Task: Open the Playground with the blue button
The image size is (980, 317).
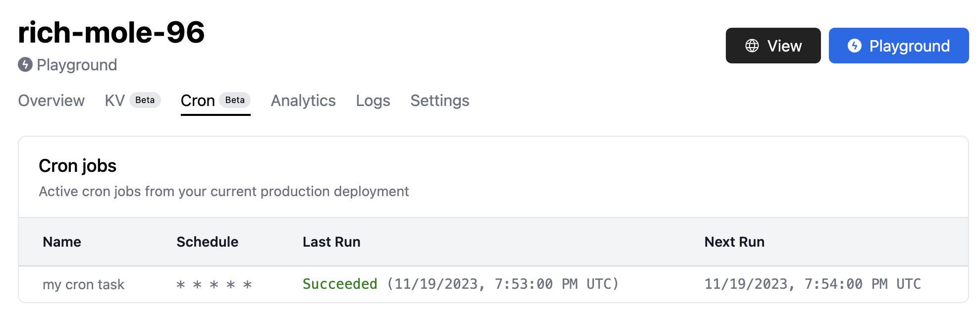Action: pyautogui.click(x=899, y=46)
